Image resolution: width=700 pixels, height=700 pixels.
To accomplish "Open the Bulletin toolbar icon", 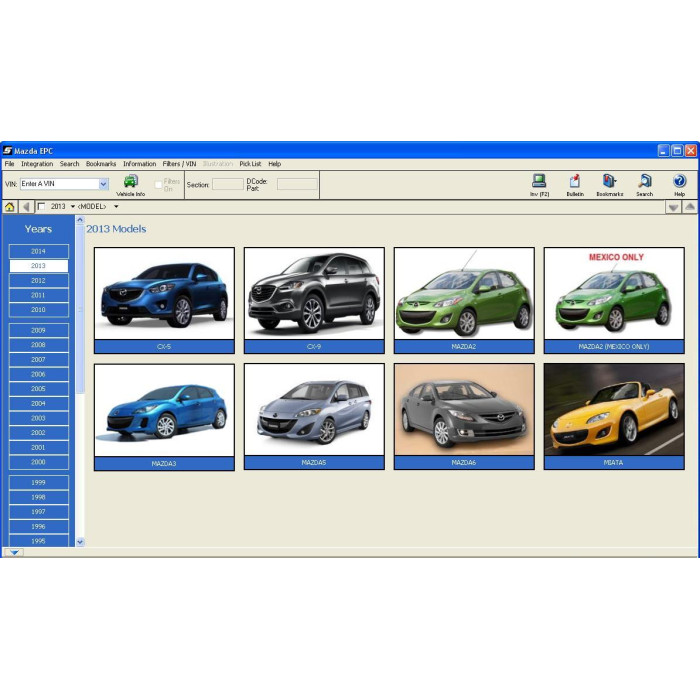I will (x=575, y=185).
